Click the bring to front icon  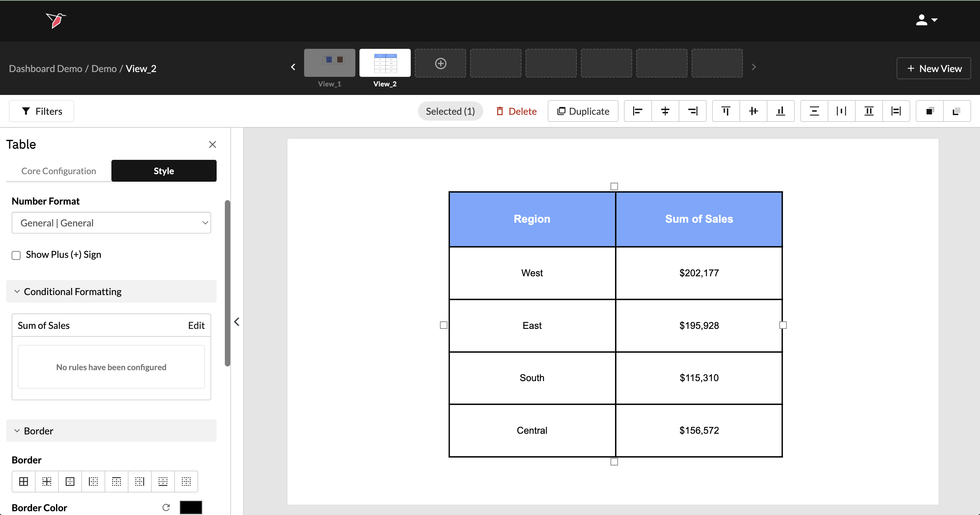(x=929, y=111)
